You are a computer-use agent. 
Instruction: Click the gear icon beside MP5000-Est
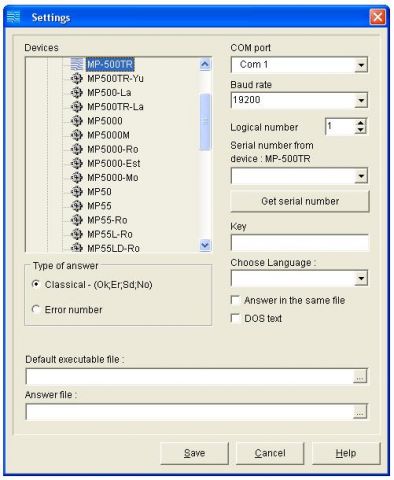[x=77, y=163]
